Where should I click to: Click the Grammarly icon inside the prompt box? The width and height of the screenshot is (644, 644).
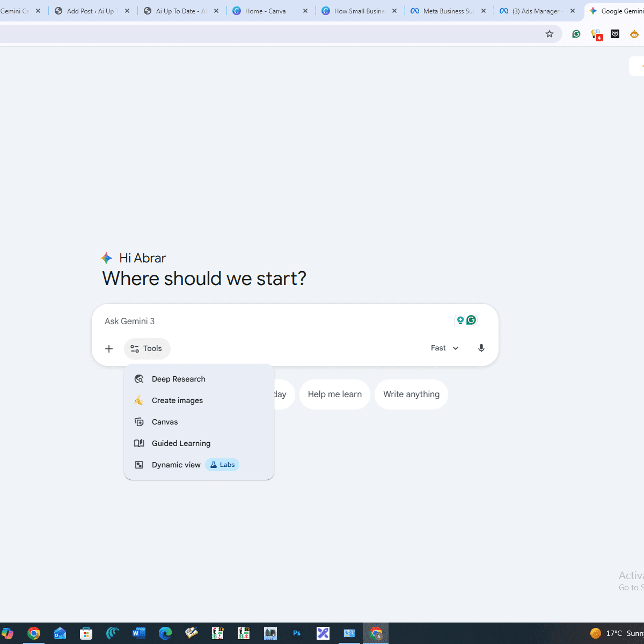click(471, 320)
